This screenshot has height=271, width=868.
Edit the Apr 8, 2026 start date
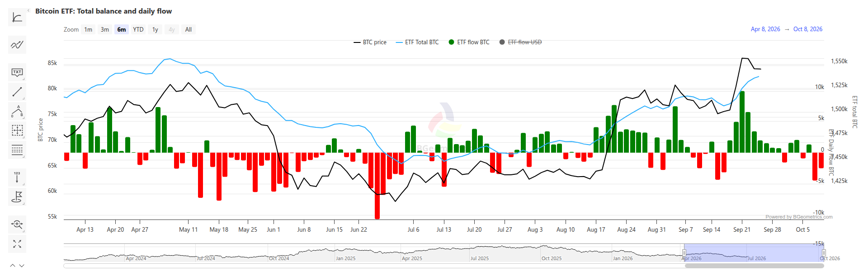click(x=765, y=29)
